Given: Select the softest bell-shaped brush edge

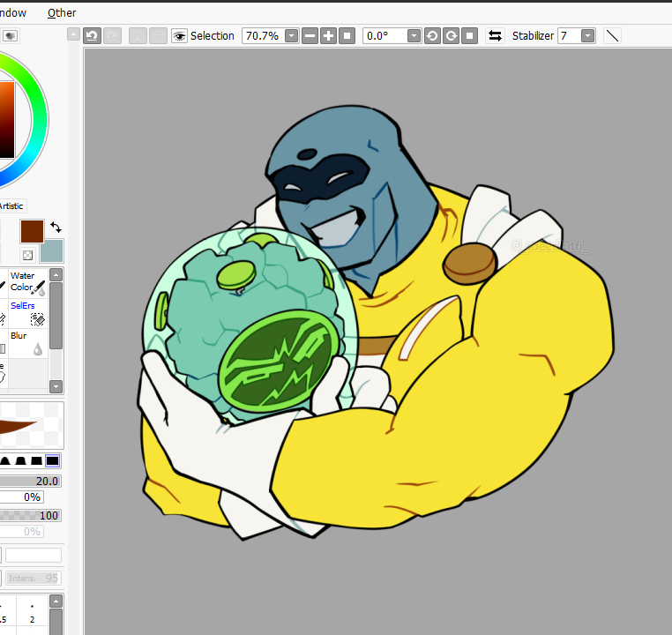Looking at the screenshot, I should coord(5,461).
